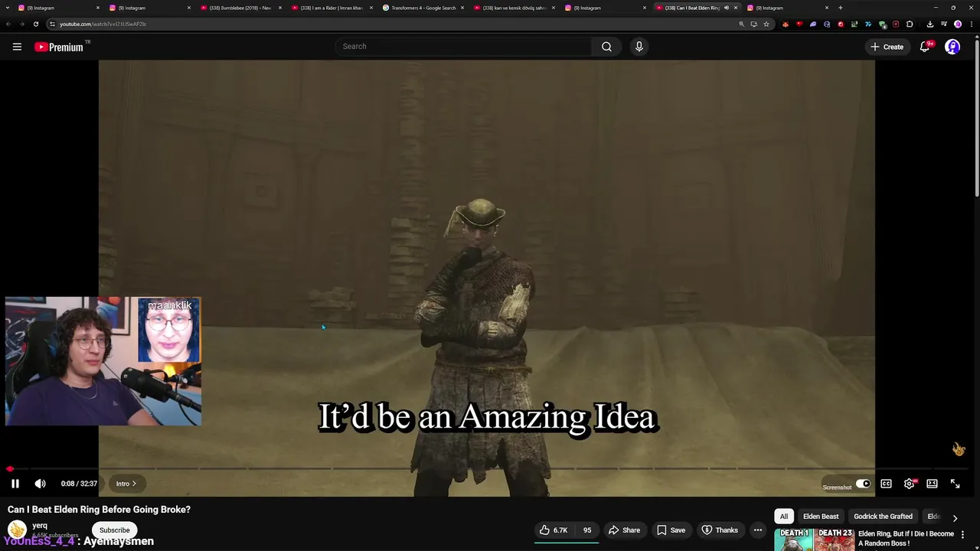Dislike the video showing 95

coord(587,530)
